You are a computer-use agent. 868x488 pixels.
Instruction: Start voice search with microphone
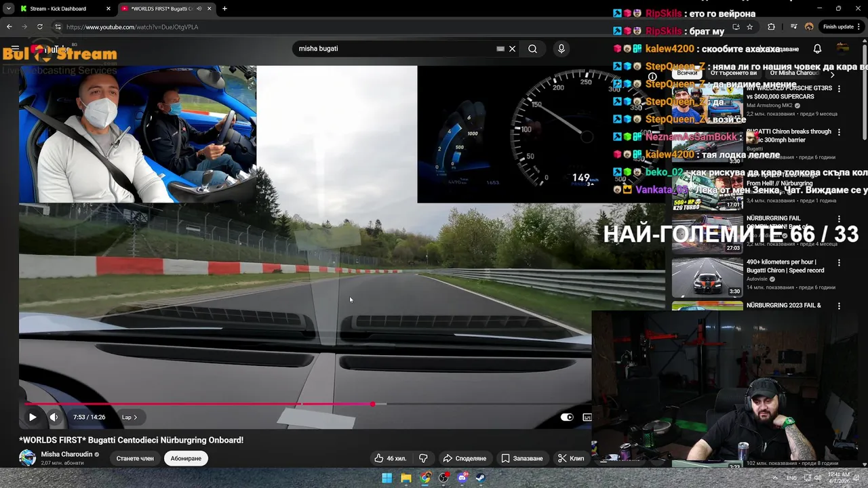(x=561, y=49)
